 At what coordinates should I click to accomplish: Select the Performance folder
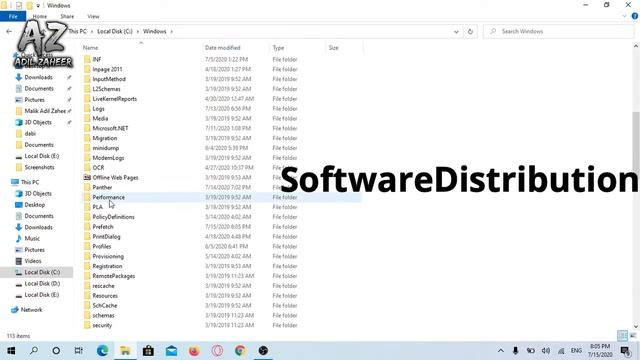[x=109, y=197]
